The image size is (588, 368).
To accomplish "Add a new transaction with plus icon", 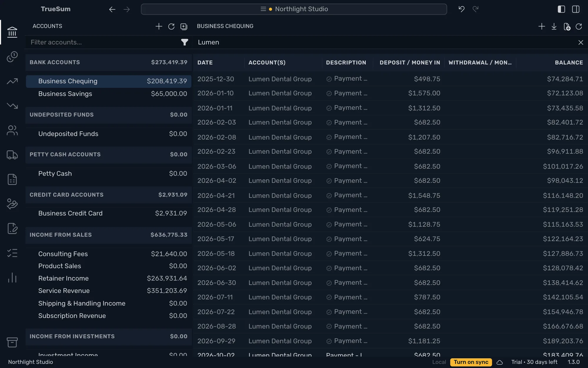I will (542, 26).
